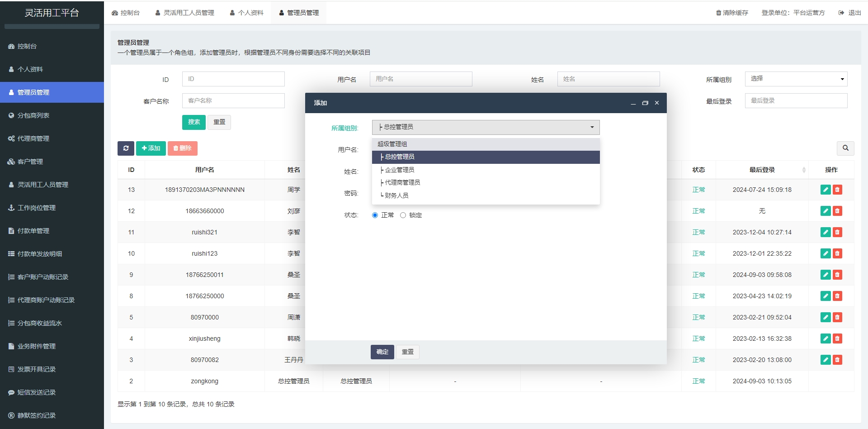Confirm the dialog with 确定

(x=382, y=352)
